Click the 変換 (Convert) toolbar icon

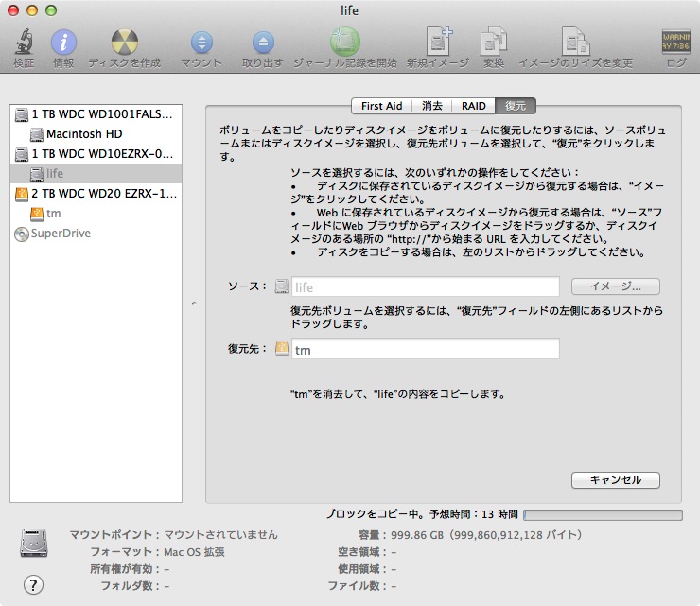point(494,43)
